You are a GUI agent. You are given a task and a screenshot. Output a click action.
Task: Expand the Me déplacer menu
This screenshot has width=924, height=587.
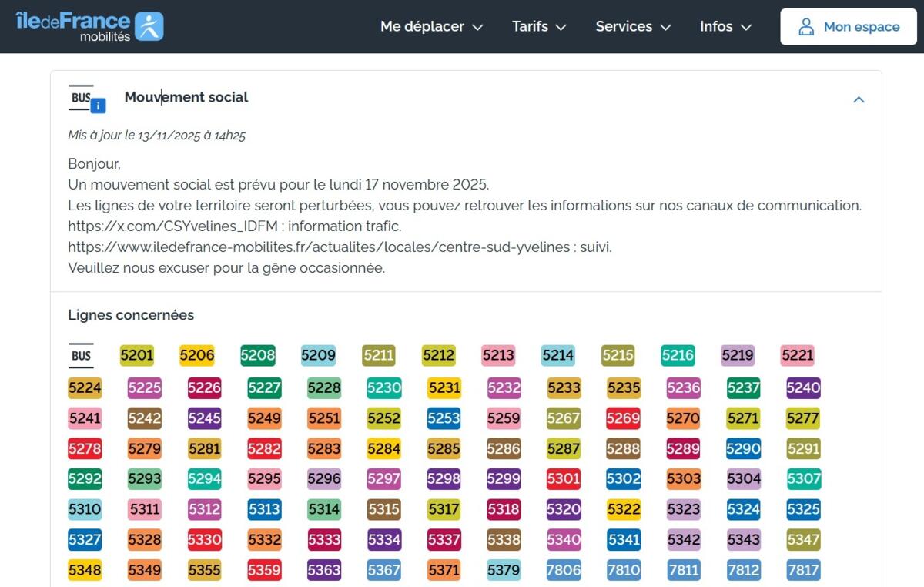pyautogui.click(x=431, y=27)
